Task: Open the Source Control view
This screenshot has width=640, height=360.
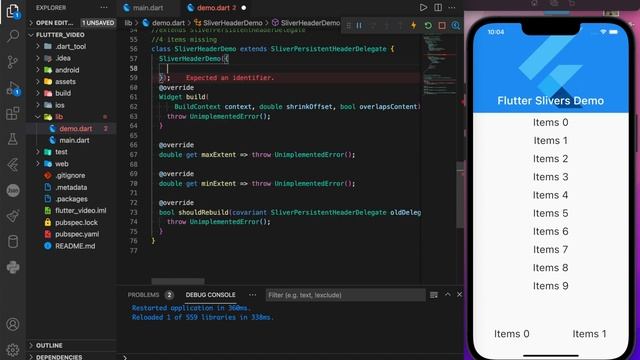Action: [13, 62]
